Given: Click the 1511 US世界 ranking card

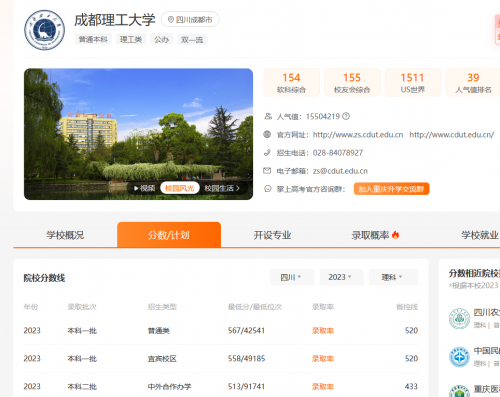Looking at the screenshot, I should (413, 82).
